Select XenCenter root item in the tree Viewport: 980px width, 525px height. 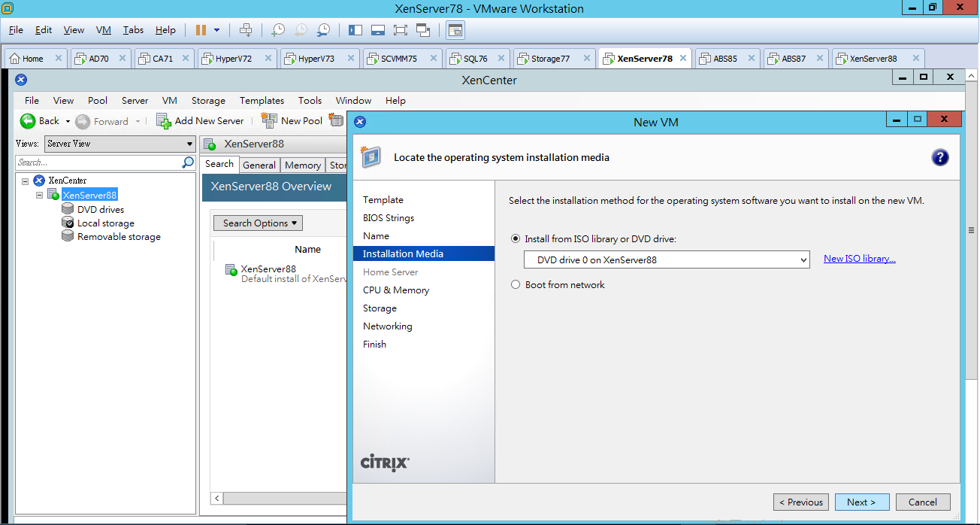pyautogui.click(x=67, y=181)
